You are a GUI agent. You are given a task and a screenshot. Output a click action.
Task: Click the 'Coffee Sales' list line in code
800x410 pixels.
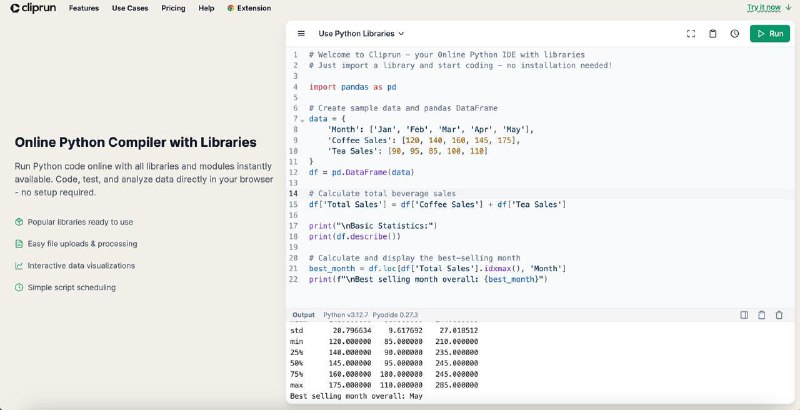pyautogui.click(x=424, y=141)
